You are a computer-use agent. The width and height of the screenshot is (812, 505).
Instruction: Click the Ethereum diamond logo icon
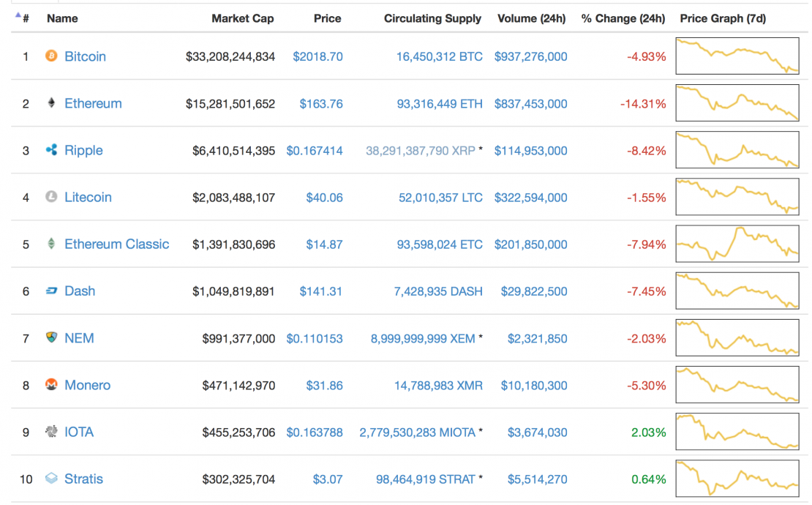pyautogui.click(x=51, y=103)
